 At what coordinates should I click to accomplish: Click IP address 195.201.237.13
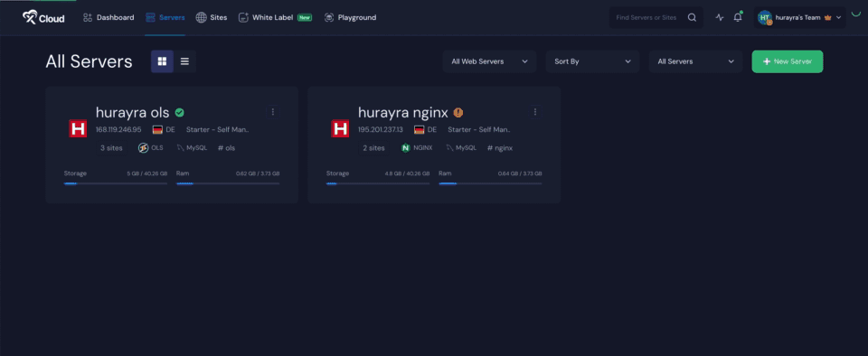[381, 130]
